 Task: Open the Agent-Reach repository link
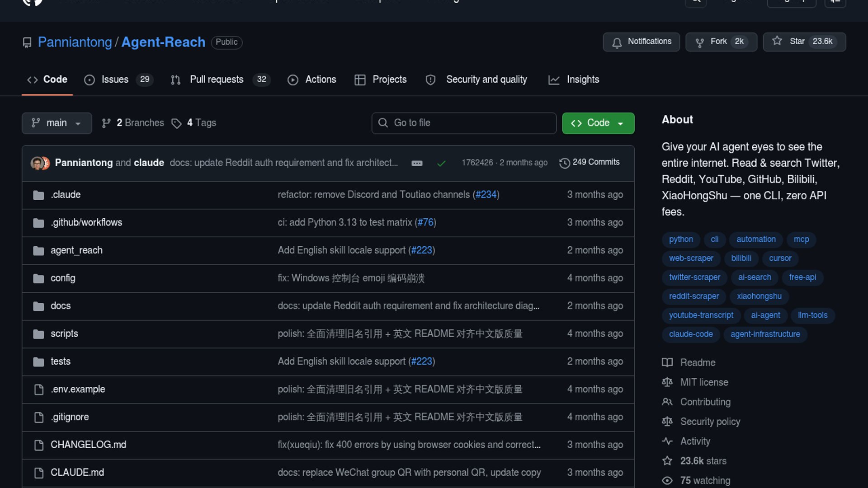[x=163, y=42]
